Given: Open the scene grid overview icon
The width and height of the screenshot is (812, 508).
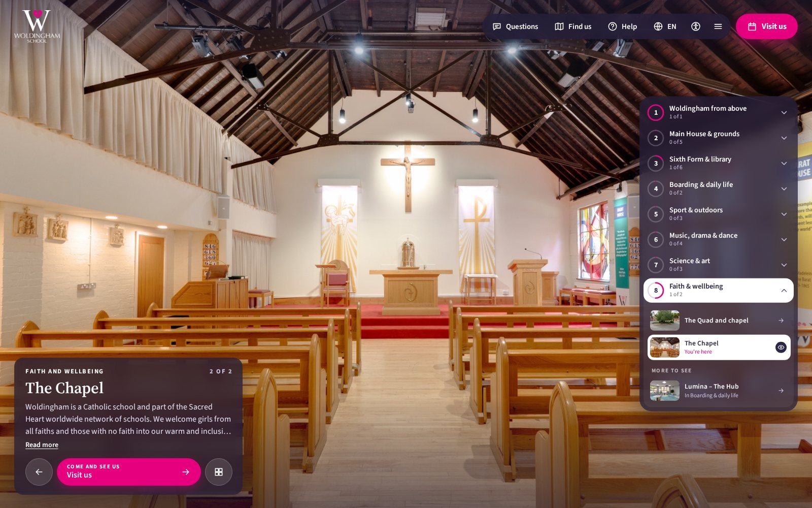Looking at the screenshot, I should point(219,472).
